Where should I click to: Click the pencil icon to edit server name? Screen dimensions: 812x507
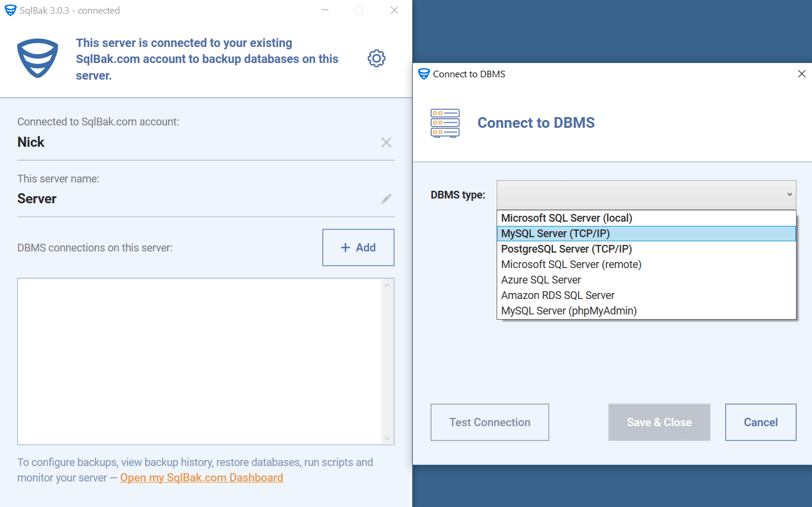386,199
